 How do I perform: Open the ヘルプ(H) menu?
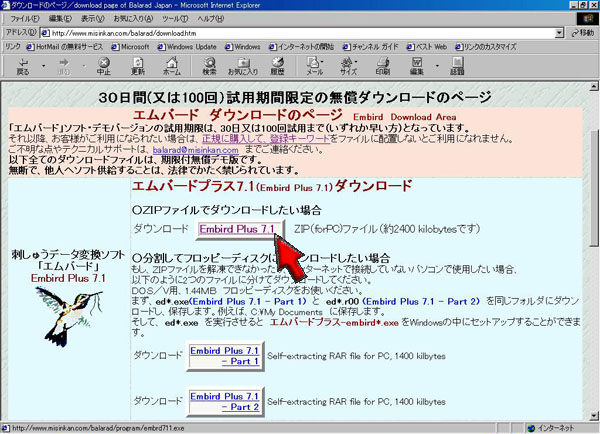click(210, 18)
